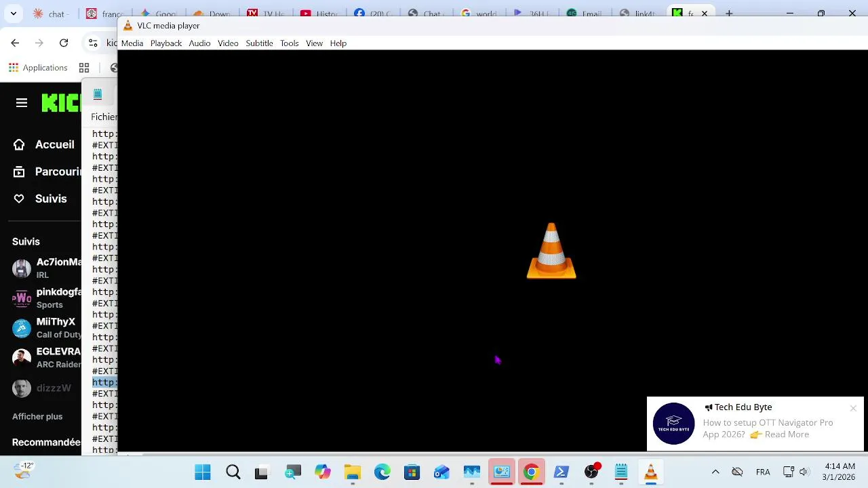The width and height of the screenshot is (868, 488).
Task: Click Read More in the notification
Action: (787, 434)
